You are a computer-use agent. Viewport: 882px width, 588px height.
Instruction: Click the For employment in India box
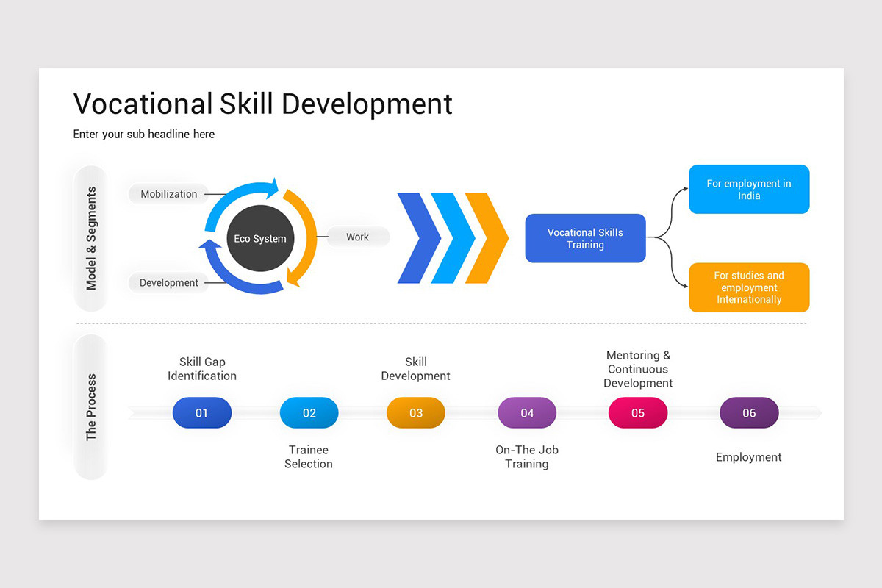pos(748,189)
